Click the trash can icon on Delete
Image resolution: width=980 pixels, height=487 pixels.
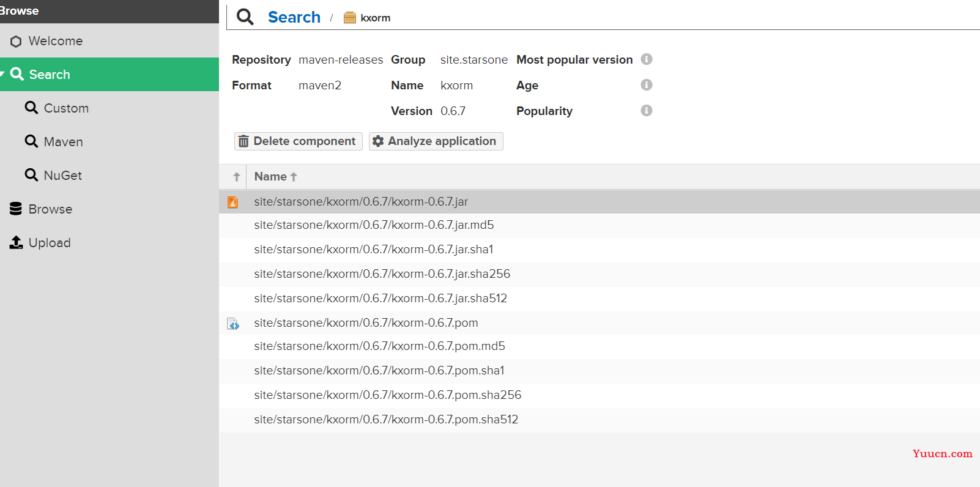pos(243,141)
